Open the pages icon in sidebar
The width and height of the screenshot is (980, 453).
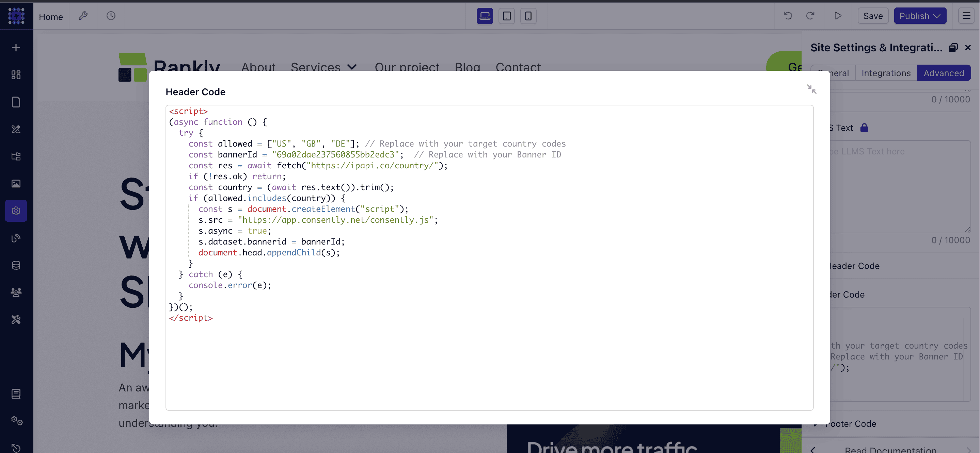pos(16,102)
